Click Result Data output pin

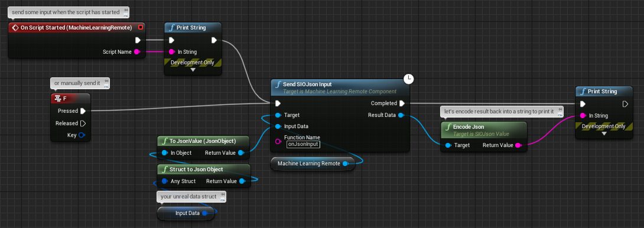point(401,115)
